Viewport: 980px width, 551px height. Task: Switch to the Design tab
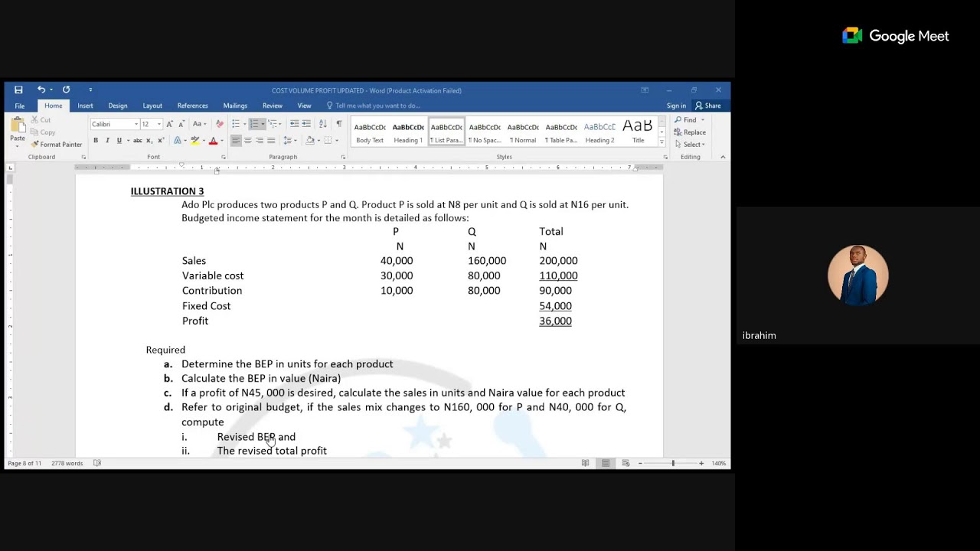point(118,106)
